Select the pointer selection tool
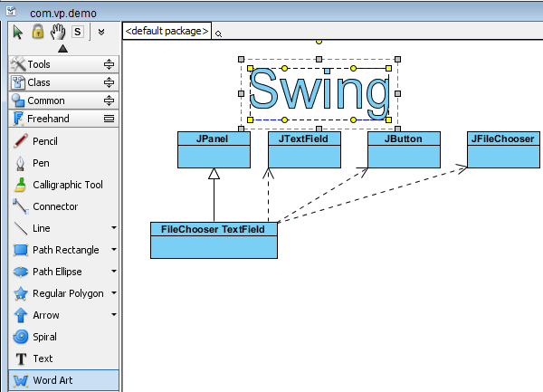 (18, 33)
